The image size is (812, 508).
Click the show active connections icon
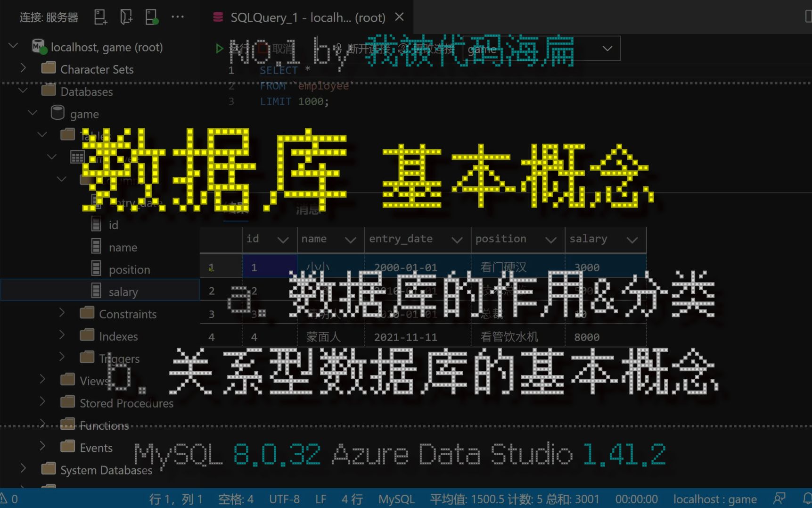[152, 17]
